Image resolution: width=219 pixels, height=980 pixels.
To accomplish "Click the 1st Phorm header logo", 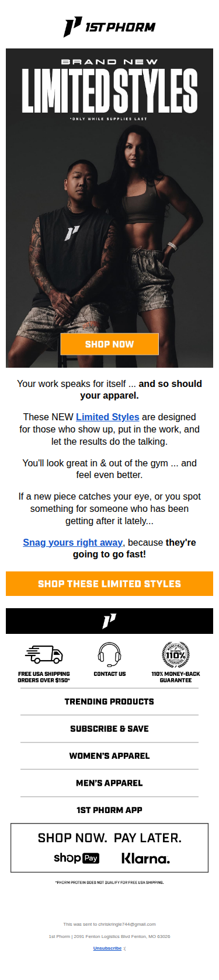I will click(109, 27).
